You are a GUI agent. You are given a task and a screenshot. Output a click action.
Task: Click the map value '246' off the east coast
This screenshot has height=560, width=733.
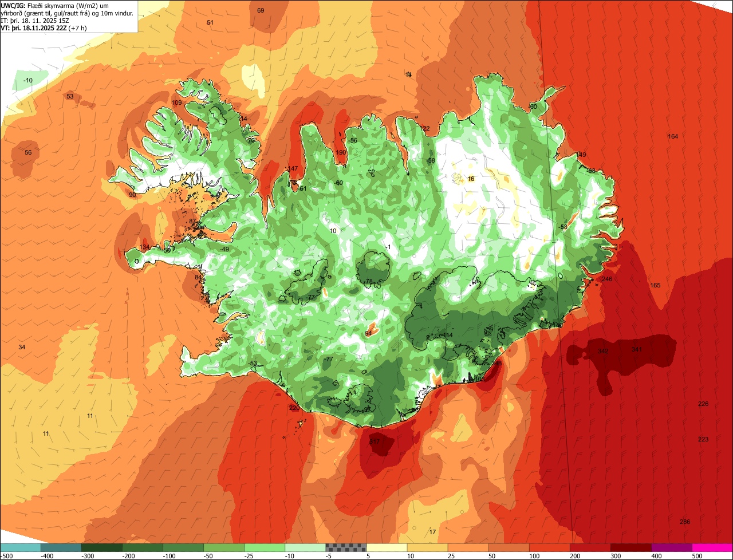pos(607,279)
